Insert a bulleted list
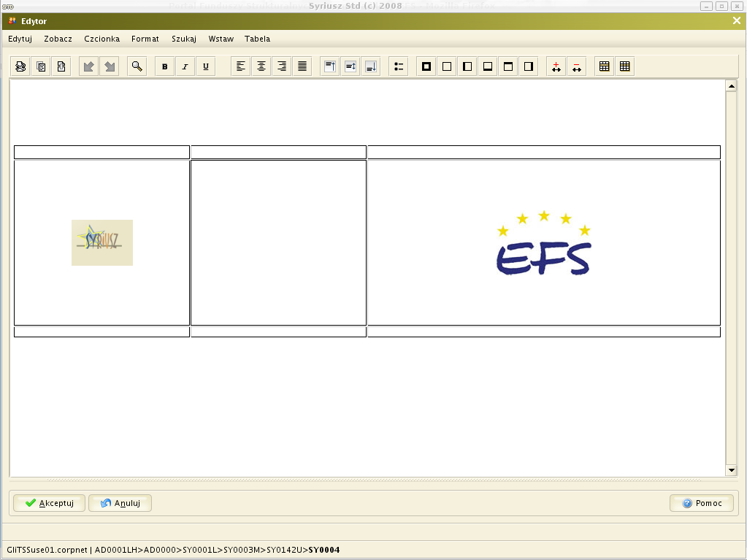This screenshot has height=560, width=747. (x=399, y=66)
